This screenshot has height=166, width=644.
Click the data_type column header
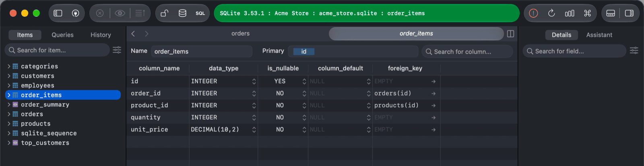223,68
